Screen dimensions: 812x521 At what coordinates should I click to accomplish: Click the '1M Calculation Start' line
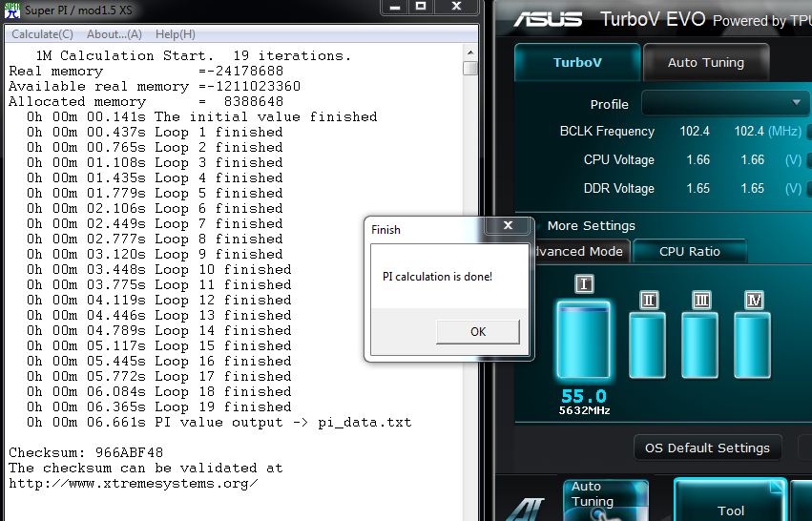(193, 55)
